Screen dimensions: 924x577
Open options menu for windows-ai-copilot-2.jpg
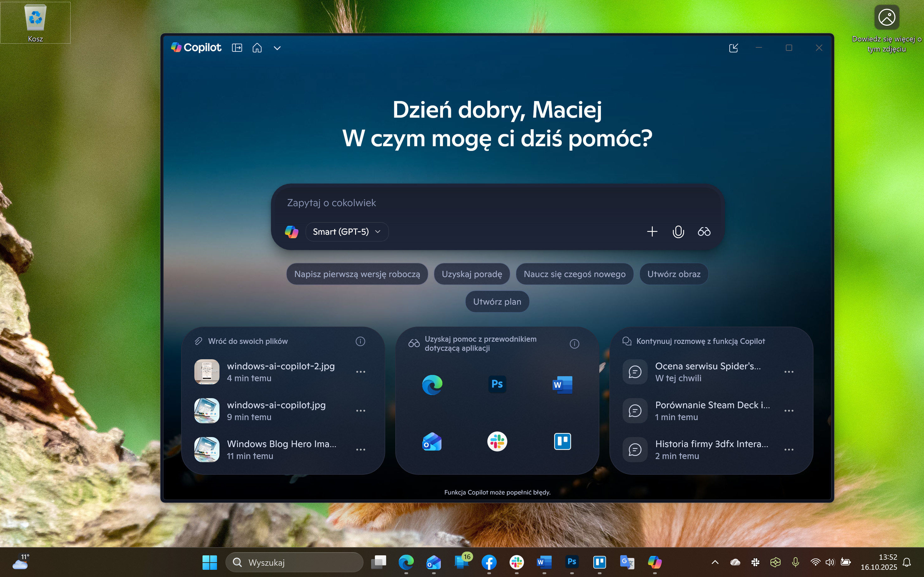(360, 372)
